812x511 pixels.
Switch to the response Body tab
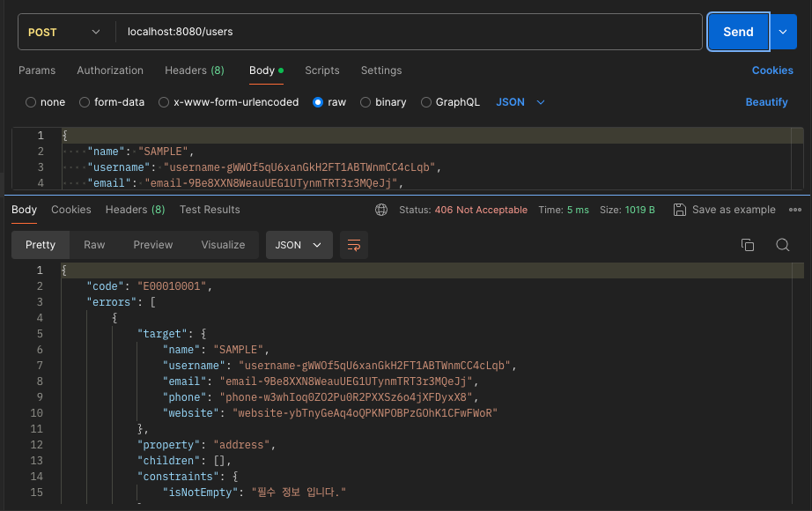[x=24, y=210]
